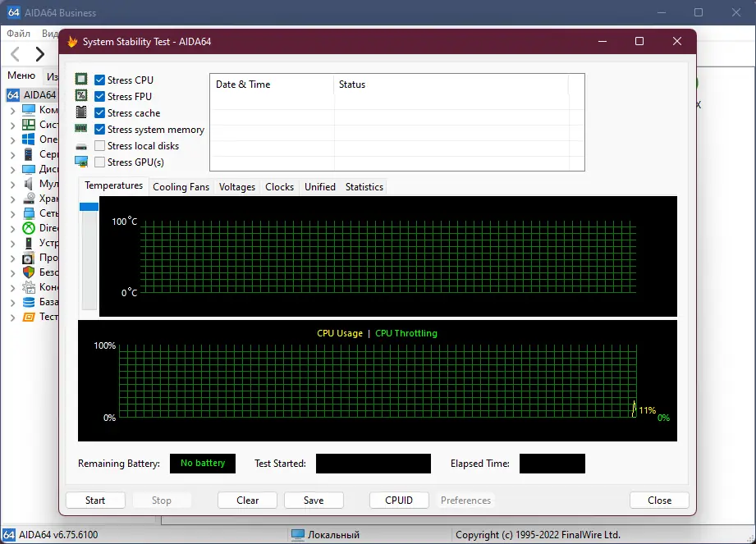Click the Preferences button
This screenshot has height=544, width=756.
465,501
